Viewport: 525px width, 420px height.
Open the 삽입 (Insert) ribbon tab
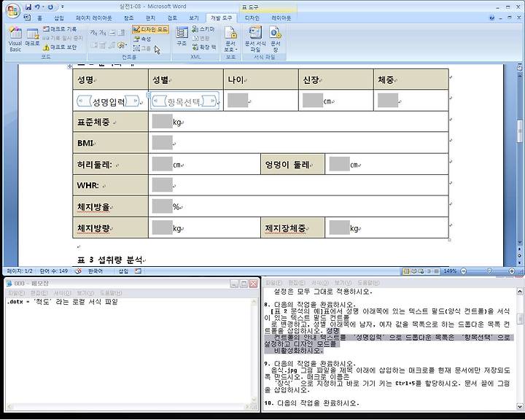pos(59,18)
